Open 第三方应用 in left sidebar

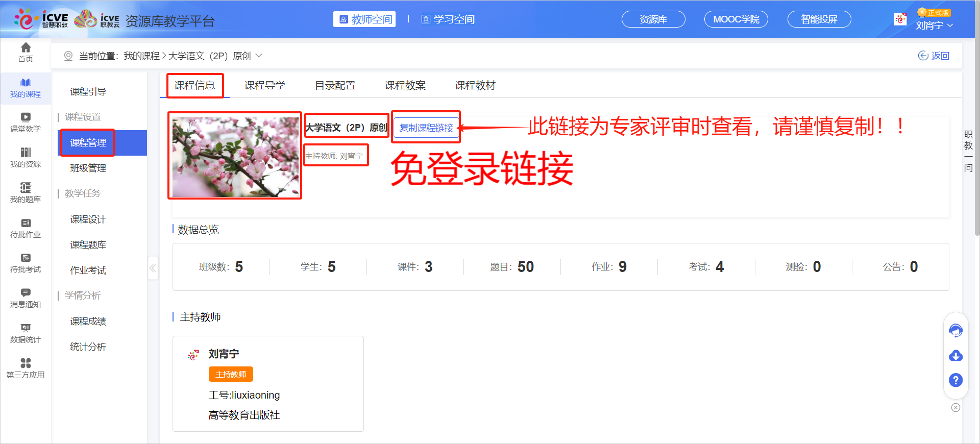point(26,368)
